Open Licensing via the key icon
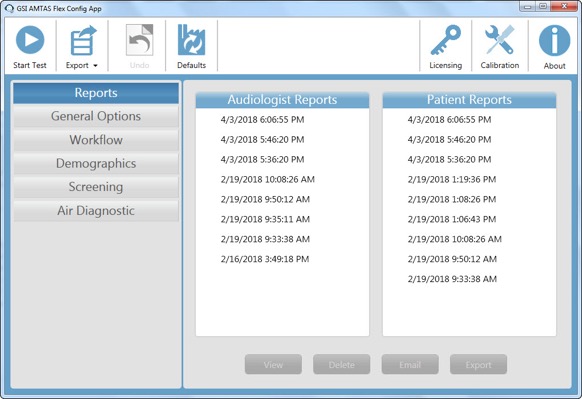This screenshot has height=399, width=582. pyautogui.click(x=445, y=40)
